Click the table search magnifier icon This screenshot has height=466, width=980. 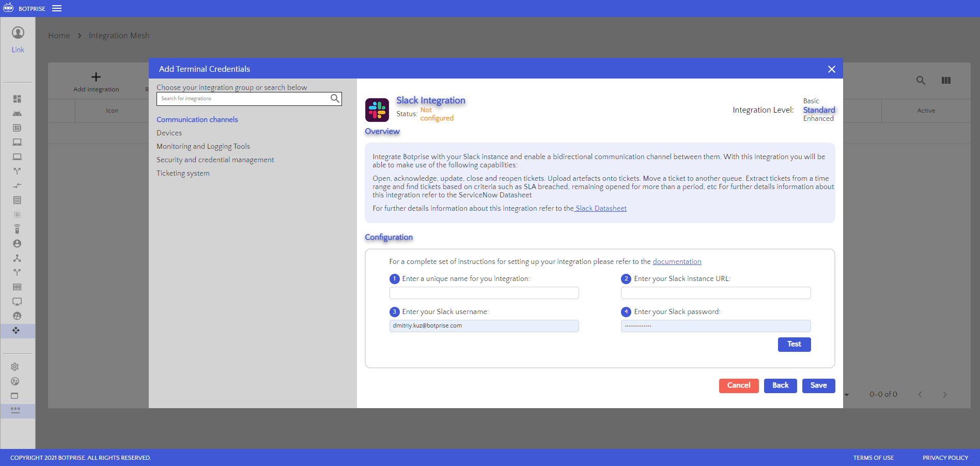pyautogui.click(x=921, y=80)
